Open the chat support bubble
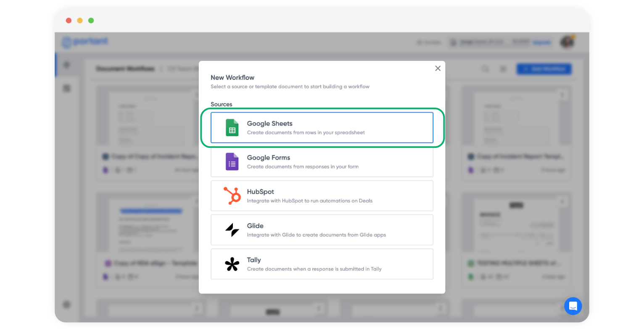The image size is (644, 331). [573, 306]
